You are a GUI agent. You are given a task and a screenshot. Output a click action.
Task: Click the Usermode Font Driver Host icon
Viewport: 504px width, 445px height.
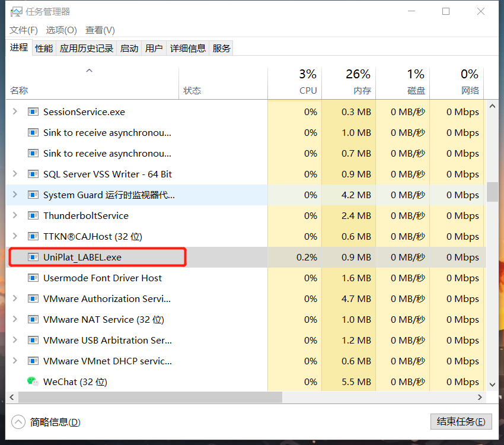click(33, 278)
